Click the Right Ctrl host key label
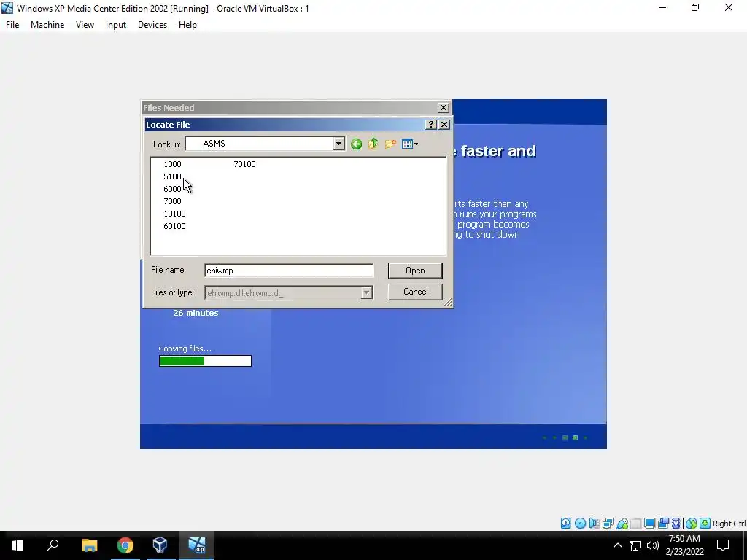This screenshot has height=560, width=747. tap(729, 524)
